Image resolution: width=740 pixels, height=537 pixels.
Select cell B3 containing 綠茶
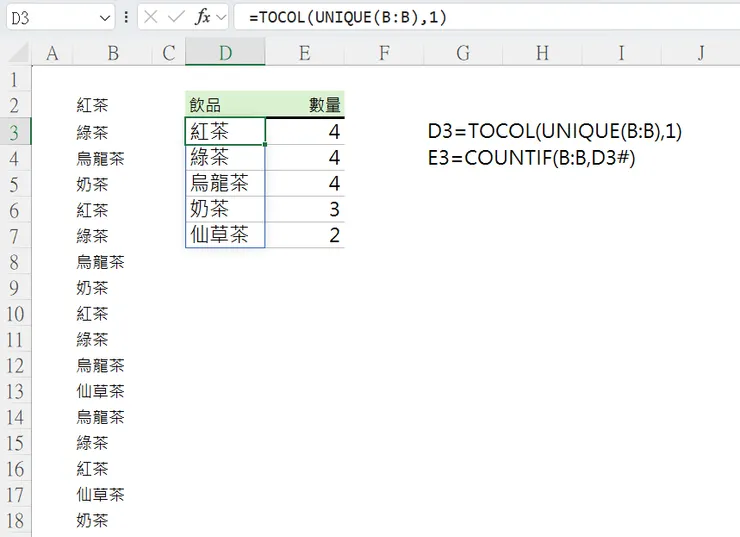(112, 132)
